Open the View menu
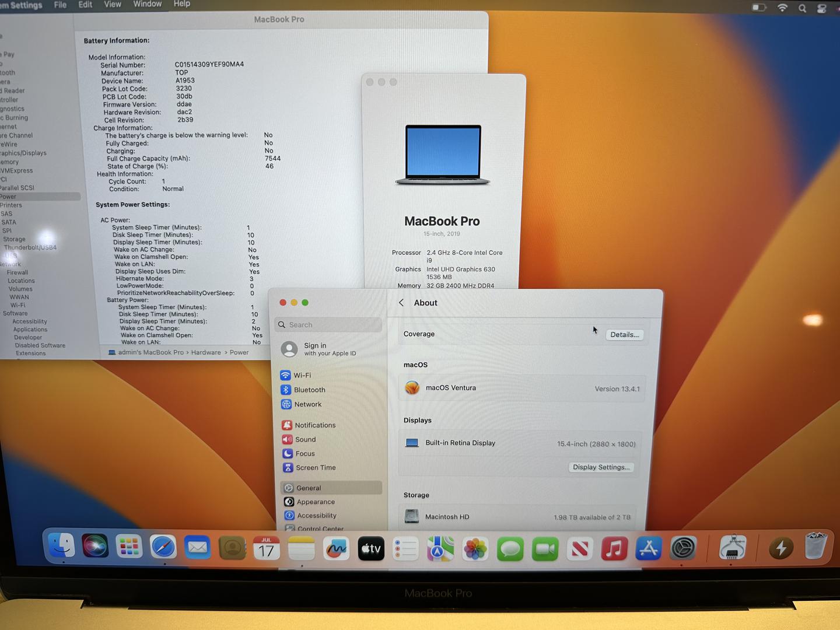Viewport: 840px width, 630px height. 113,4
